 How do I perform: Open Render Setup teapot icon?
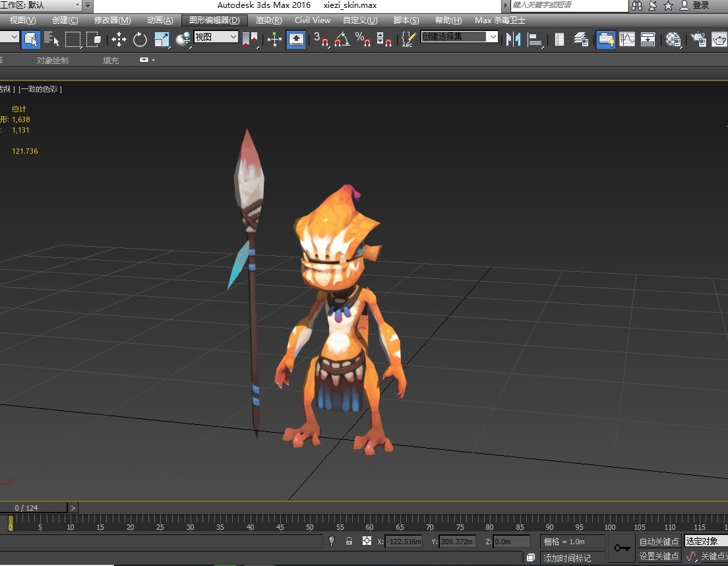point(698,40)
